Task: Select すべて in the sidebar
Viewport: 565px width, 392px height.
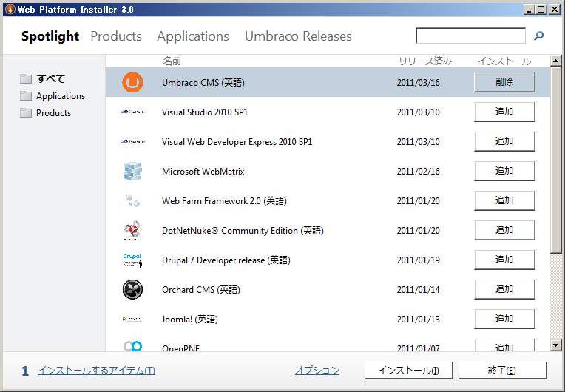Action: [51, 78]
